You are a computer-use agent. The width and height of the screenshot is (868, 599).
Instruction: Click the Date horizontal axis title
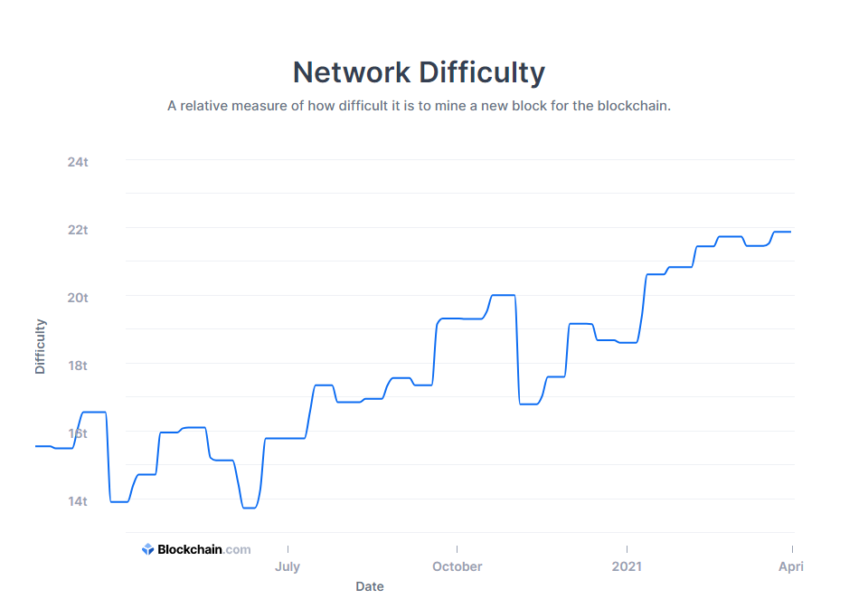(x=370, y=586)
